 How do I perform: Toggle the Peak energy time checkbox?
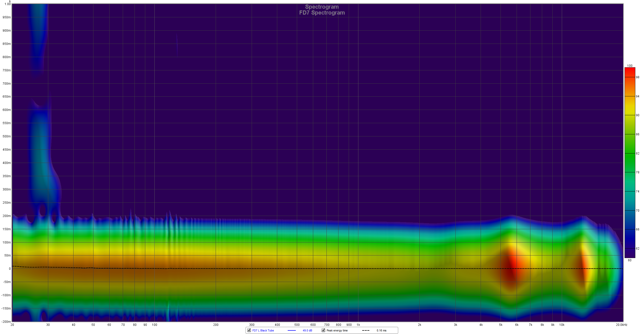(x=323, y=330)
